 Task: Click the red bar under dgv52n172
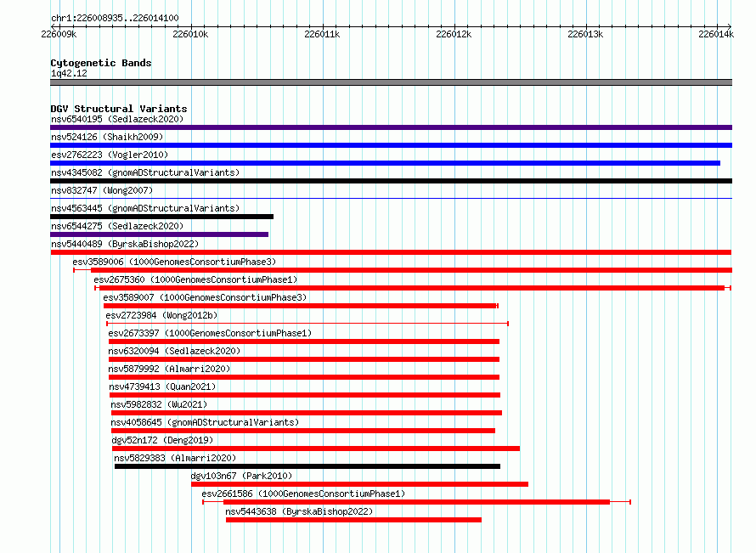pos(316,449)
